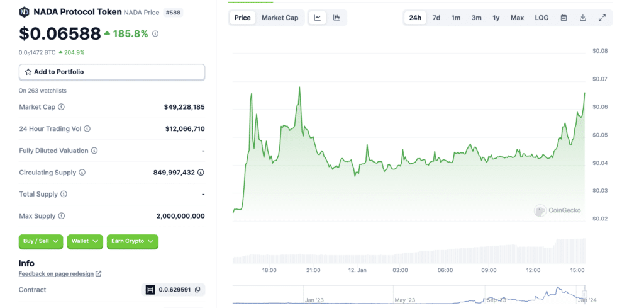Click info icon next to 849,997,432 value

pyautogui.click(x=201, y=173)
